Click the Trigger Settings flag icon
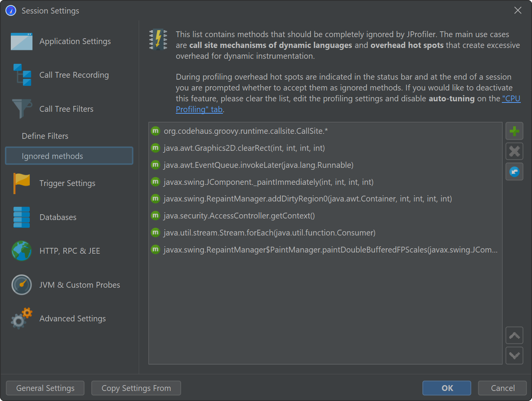The image size is (532, 401). tap(22, 183)
